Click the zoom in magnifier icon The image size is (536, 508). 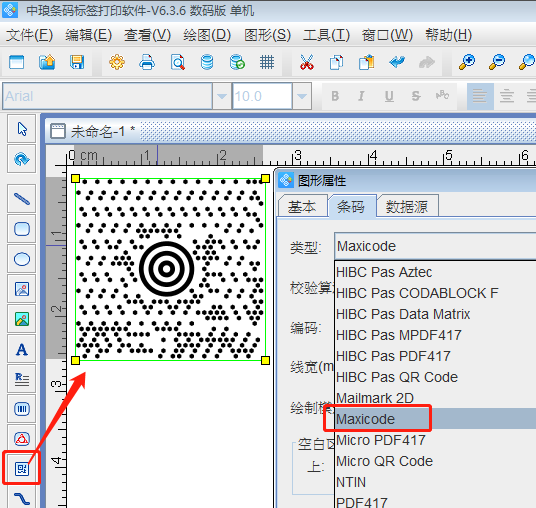pos(467,62)
